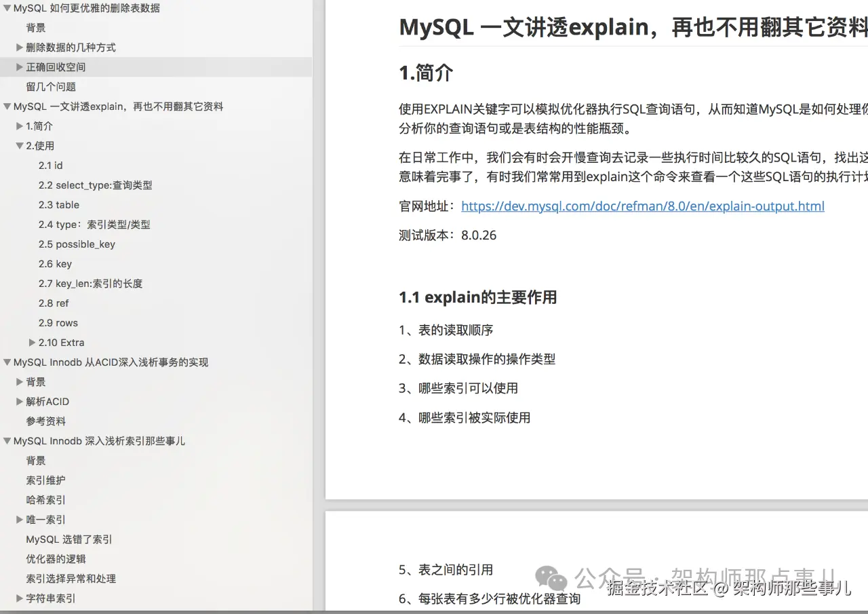Expand the '1.简介' outline entry

[x=20, y=126]
